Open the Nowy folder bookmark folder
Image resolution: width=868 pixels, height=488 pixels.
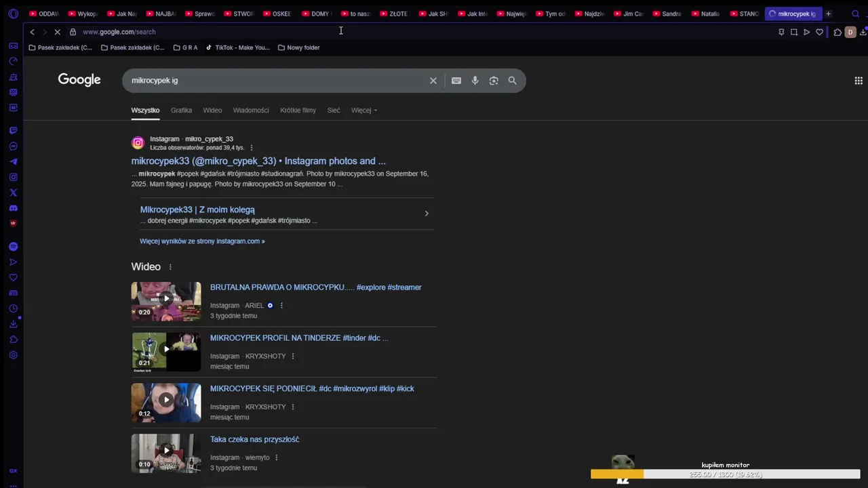coord(298,48)
